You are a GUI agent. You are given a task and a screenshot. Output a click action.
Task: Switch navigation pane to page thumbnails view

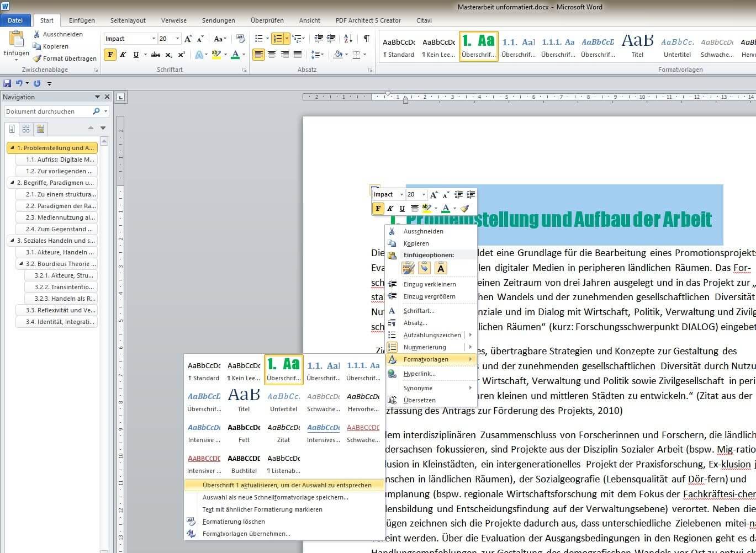[26, 129]
